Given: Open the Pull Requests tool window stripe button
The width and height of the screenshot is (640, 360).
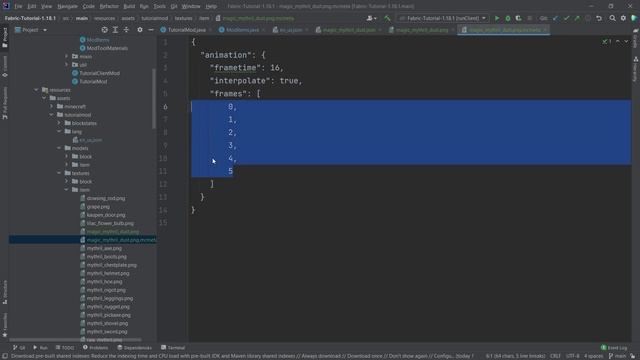Looking at the screenshot, I should [x=5, y=103].
